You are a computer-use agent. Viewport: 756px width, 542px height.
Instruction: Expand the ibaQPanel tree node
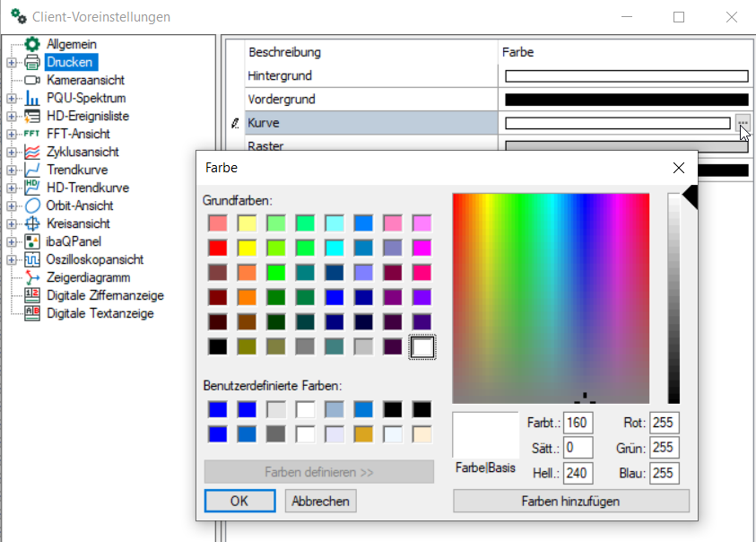tap(11, 241)
